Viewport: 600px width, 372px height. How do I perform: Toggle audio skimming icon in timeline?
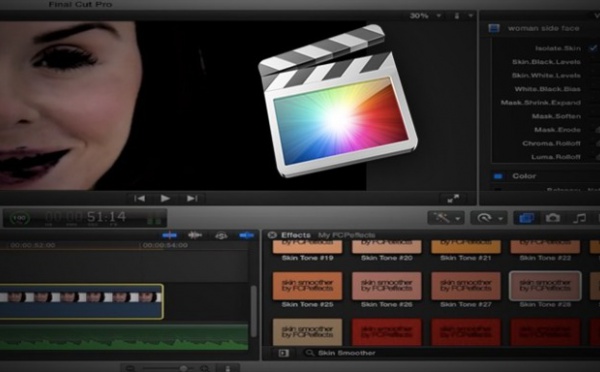tap(195, 235)
